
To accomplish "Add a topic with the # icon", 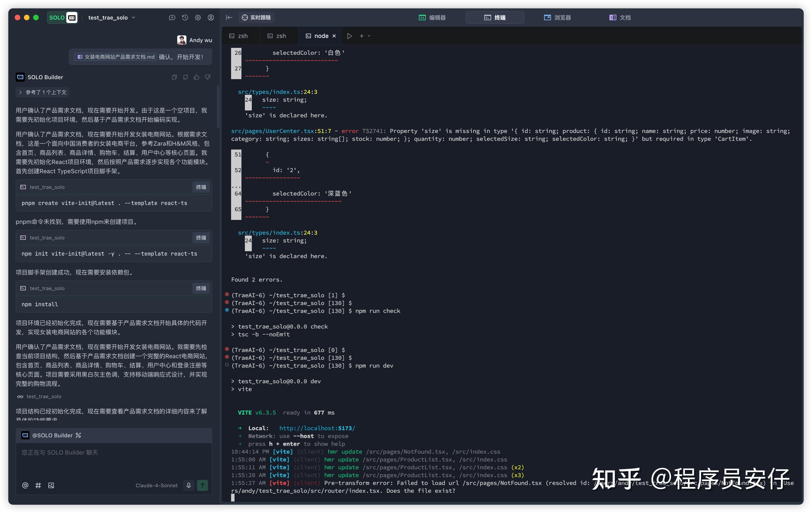I will coord(38,485).
